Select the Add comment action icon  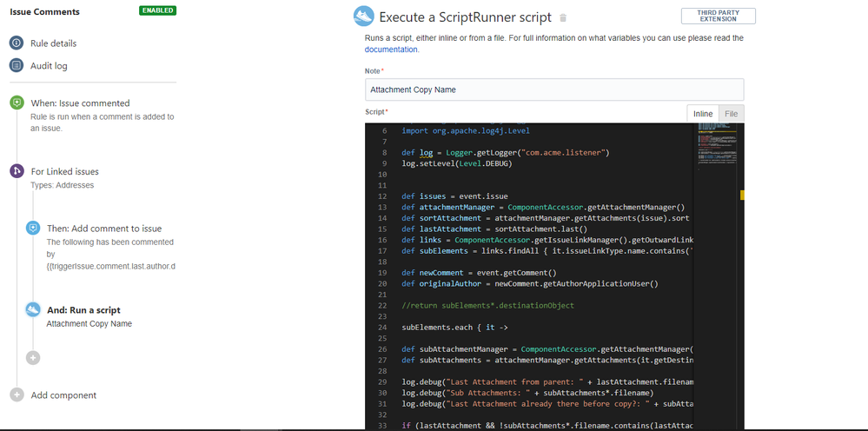(x=33, y=228)
